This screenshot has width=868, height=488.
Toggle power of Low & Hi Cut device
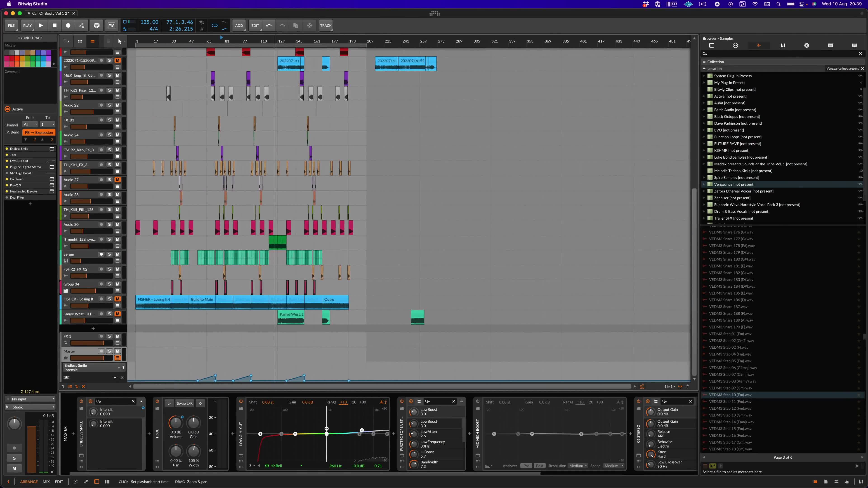(x=241, y=401)
